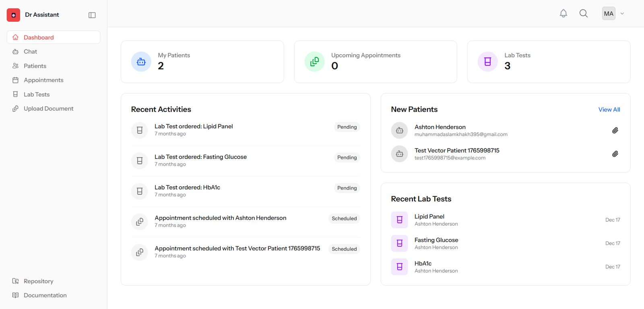644x309 pixels.
Task: Click the purple HbA1c lab test icon
Action: [400, 267]
